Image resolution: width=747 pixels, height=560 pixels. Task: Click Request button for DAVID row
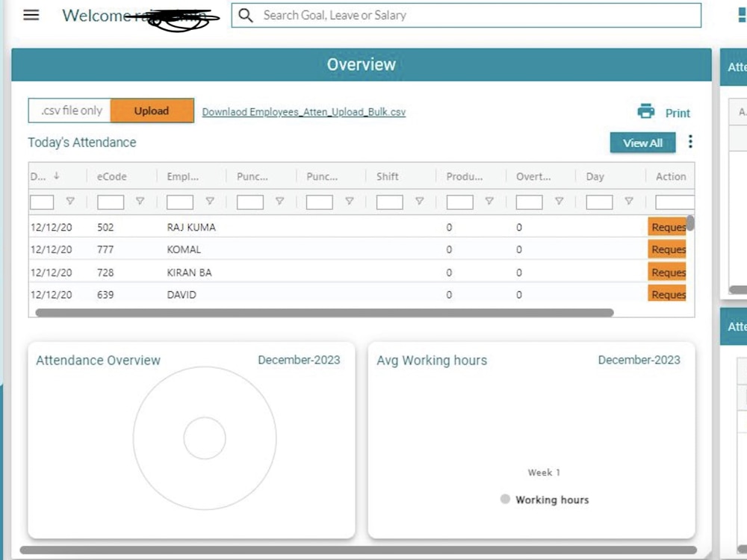[667, 293]
